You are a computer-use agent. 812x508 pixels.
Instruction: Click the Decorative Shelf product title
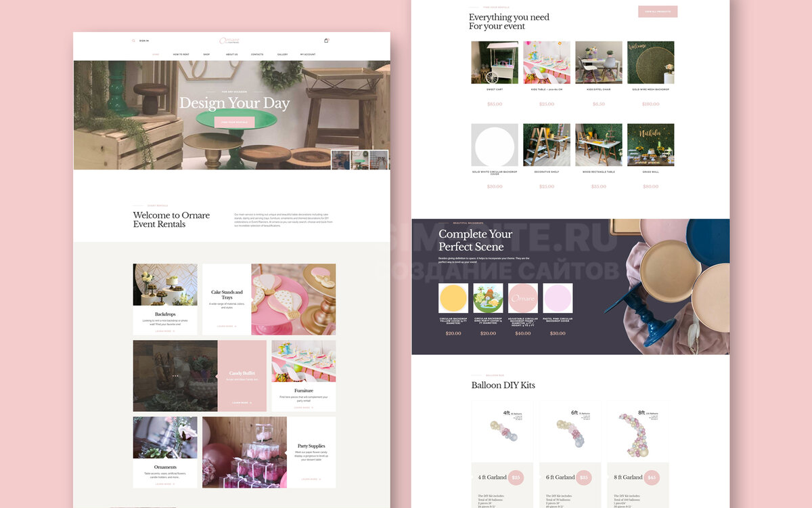(x=547, y=172)
